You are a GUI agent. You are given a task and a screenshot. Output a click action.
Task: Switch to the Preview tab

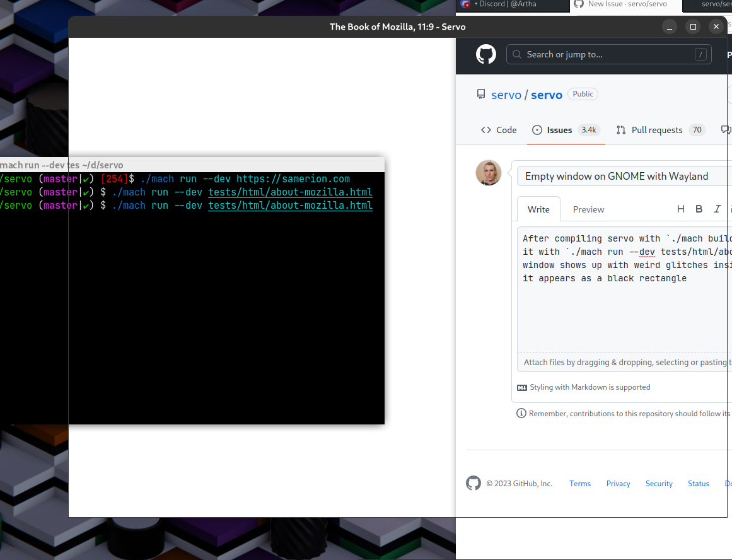tap(588, 209)
